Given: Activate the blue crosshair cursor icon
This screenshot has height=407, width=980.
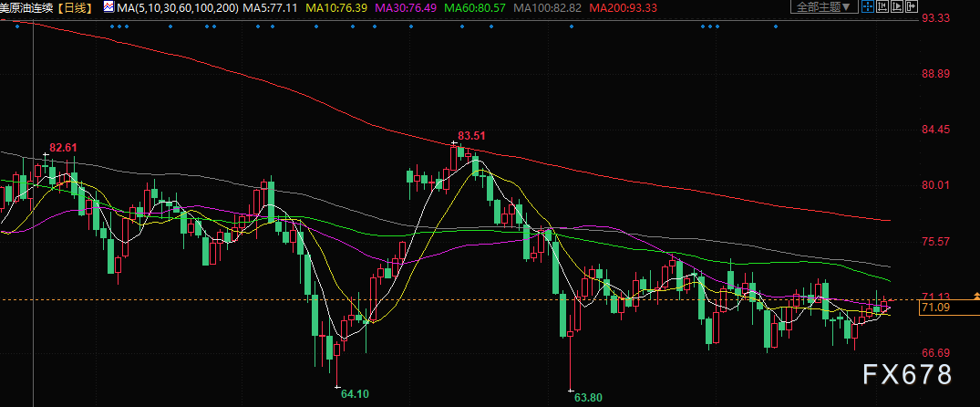Looking at the screenshot, I should 868,6.
